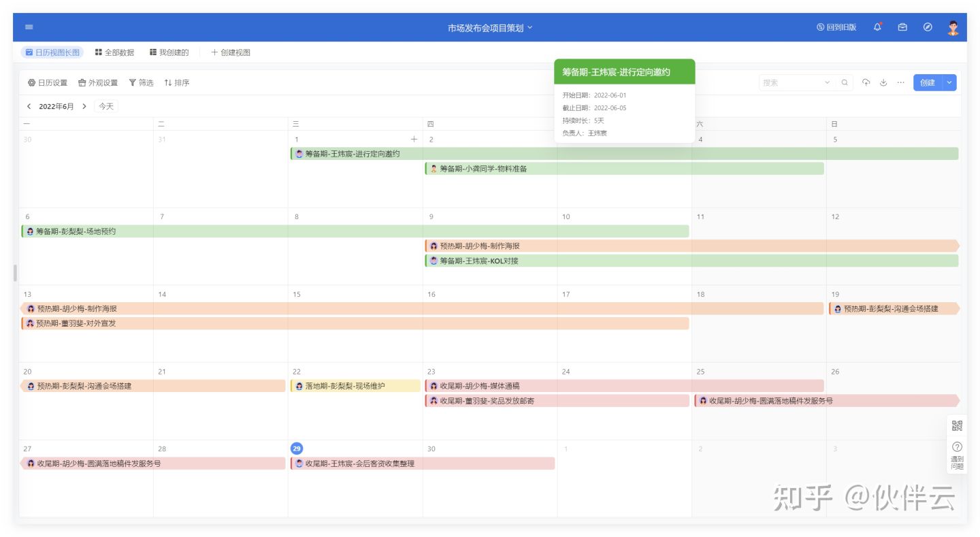980x537 pixels.
Task: Open the QR code floating icon
Action: [x=957, y=425]
